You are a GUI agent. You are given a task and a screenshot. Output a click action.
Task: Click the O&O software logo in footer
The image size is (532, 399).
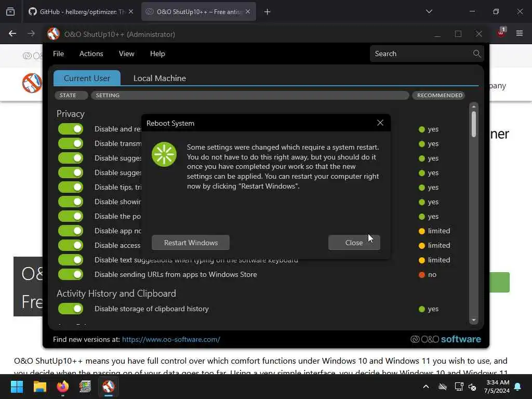pos(445,339)
